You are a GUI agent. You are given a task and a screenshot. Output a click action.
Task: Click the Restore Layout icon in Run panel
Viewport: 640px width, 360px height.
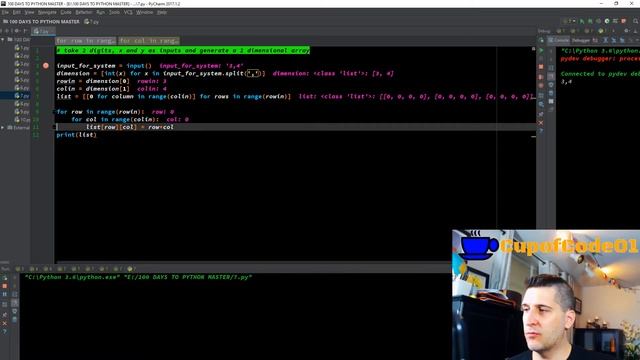[5, 304]
